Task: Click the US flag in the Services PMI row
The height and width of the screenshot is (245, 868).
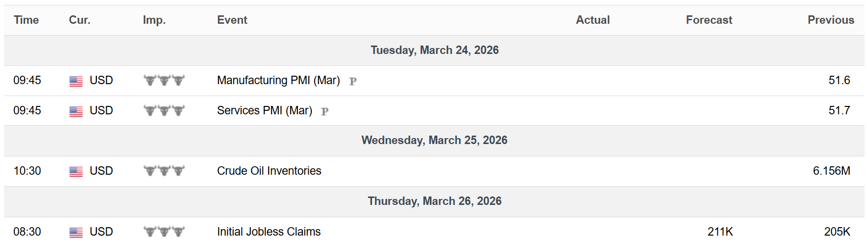Action: [x=76, y=111]
